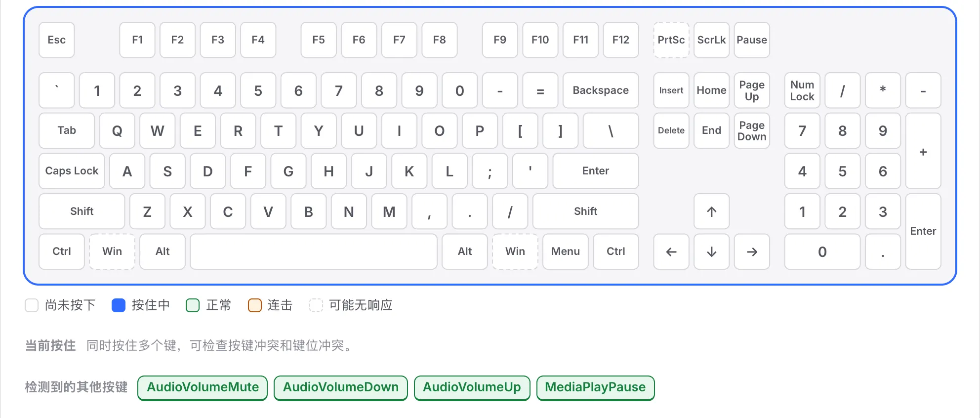The width and height of the screenshot is (980, 418).
Task: Click the letter Q key
Action: [117, 130]
